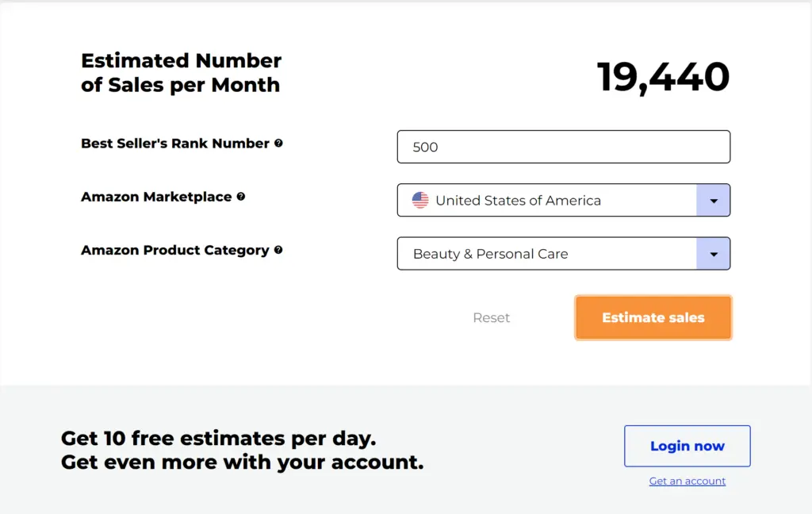Click 'Estimated Number of Sales per Month' heading
This screenshot has height=514, width=812.
181,73
